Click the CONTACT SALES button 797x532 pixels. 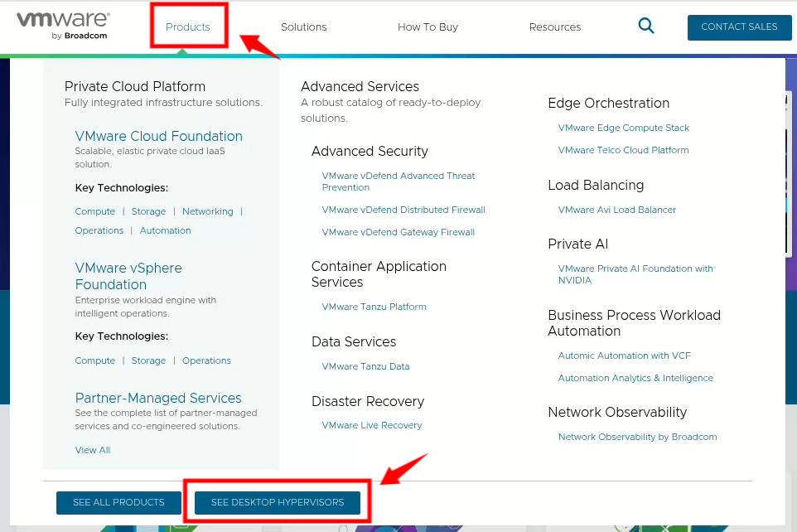(x=739, y=27)
